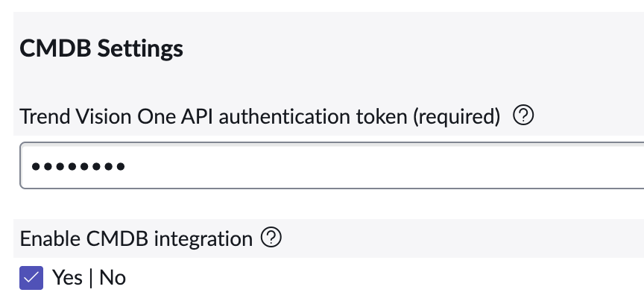This screenshot has height=307, width=644.
Task: Click the 'CMDB Settings' heading
Action: pyautogui.click(x=101, y=49)
